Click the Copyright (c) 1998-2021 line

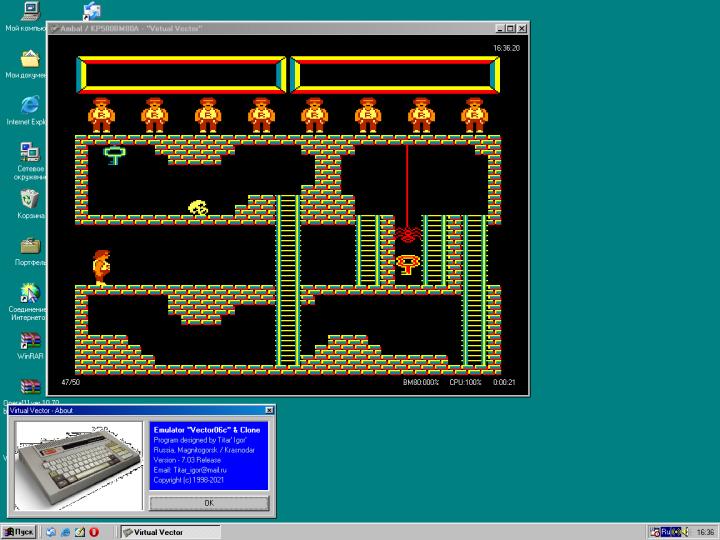(188, 480)
